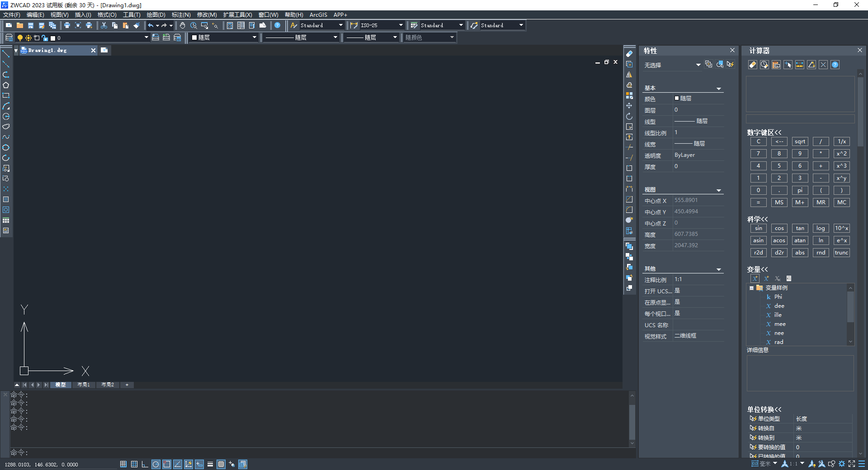Click the calculator expression input field
Viewport: 868px width, 470px height.
[800, 119]
